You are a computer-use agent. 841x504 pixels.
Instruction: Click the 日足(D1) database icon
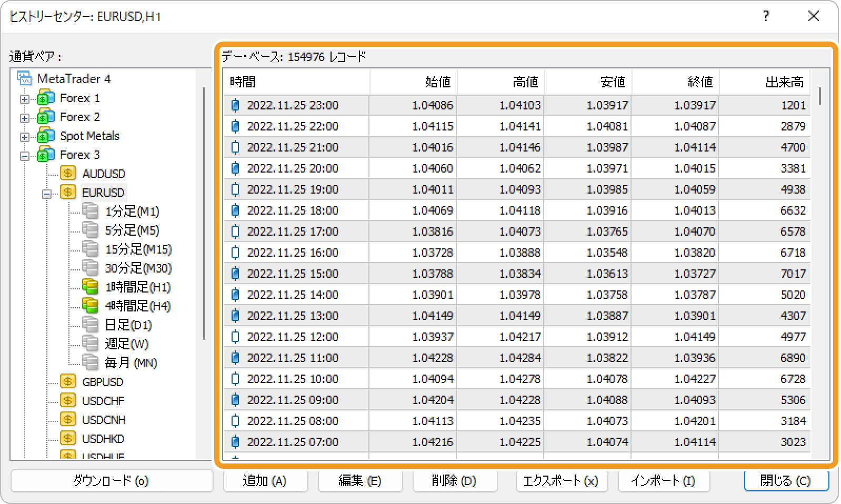[x=90, y=325]
